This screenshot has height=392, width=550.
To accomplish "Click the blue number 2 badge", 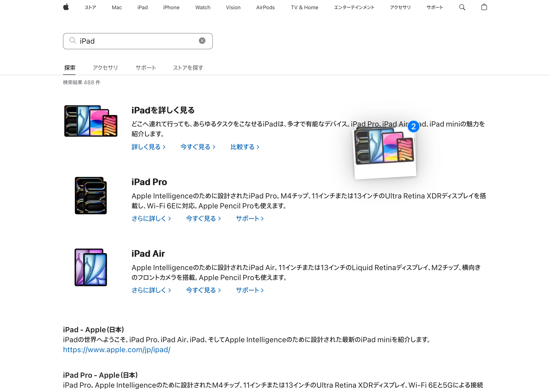I will [413, 126].
